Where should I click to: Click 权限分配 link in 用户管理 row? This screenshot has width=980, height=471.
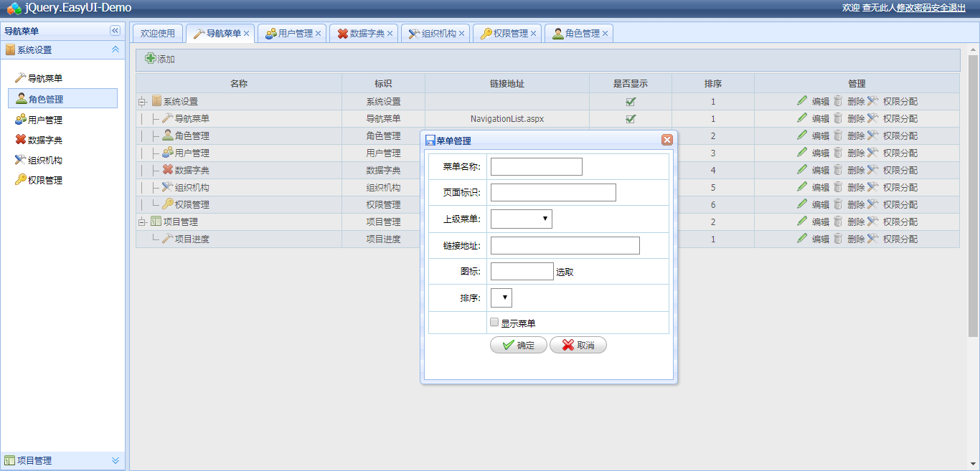(900, 153)
